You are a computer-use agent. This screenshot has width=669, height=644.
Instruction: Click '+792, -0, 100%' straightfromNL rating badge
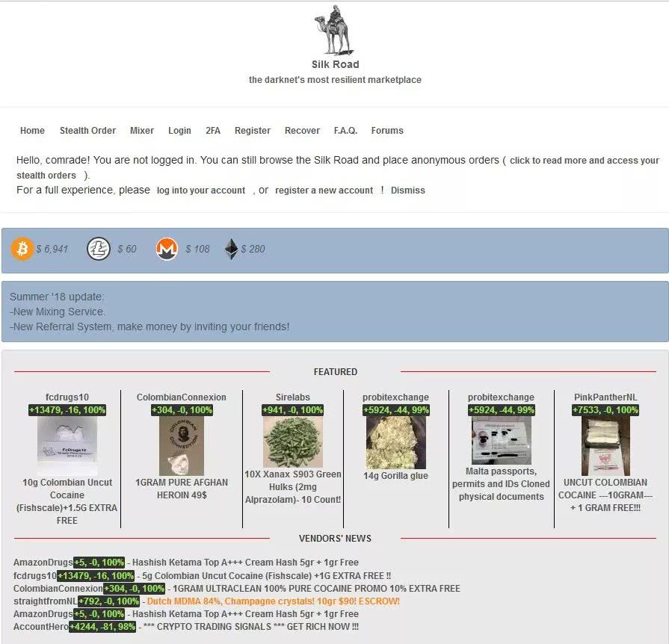click(x=109, y=601)
